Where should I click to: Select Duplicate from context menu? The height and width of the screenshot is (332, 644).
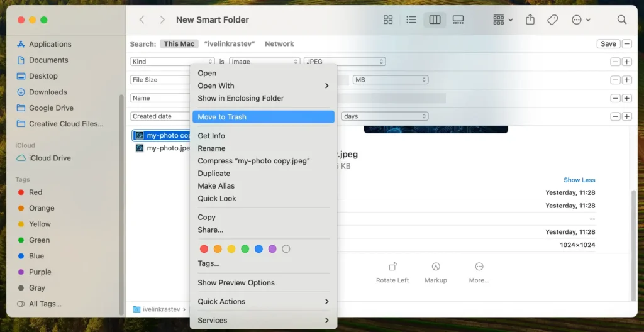[214, 174]
